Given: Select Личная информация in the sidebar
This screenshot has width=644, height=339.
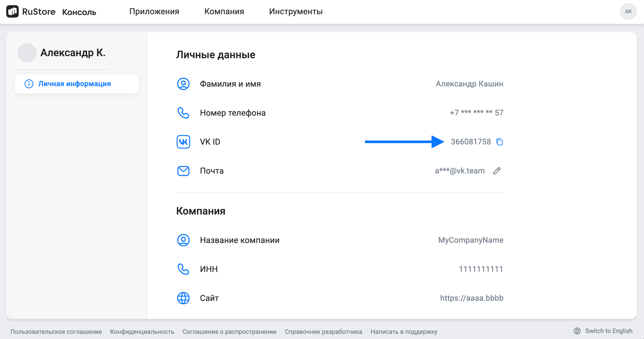Looking at the screenshot, I should pos(75,84).
